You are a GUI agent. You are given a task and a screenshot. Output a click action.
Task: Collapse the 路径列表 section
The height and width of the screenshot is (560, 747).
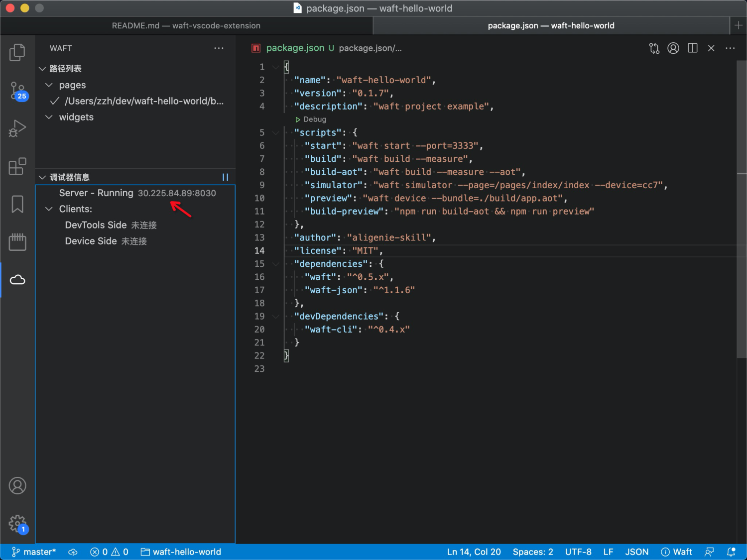point(42,69)
